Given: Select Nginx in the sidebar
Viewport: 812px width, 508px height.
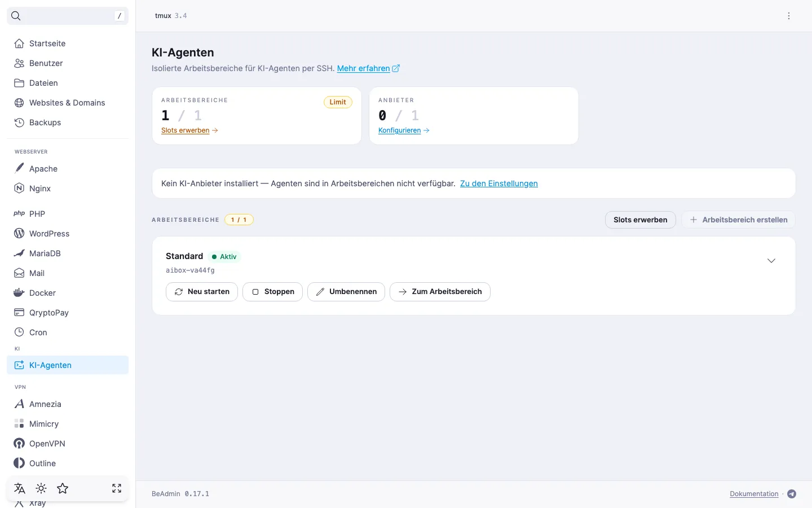Looking at the screenshot, I should (x=68, y=189).
